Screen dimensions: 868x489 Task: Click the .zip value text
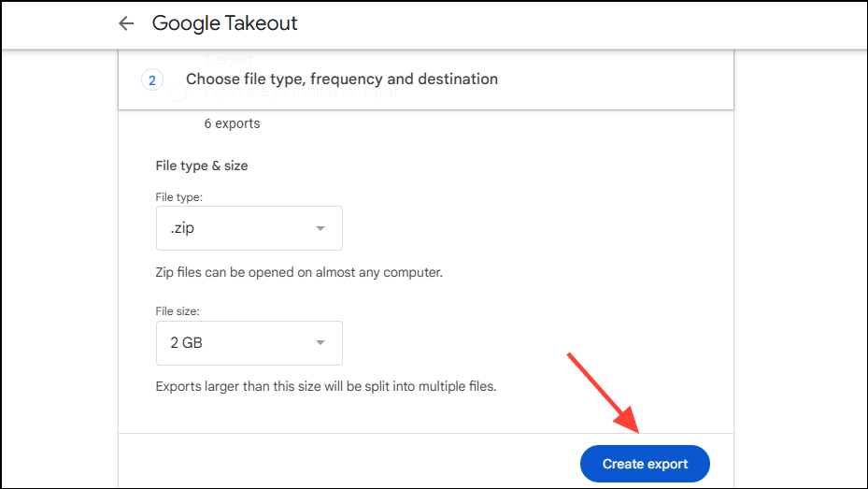click(182, 228)
